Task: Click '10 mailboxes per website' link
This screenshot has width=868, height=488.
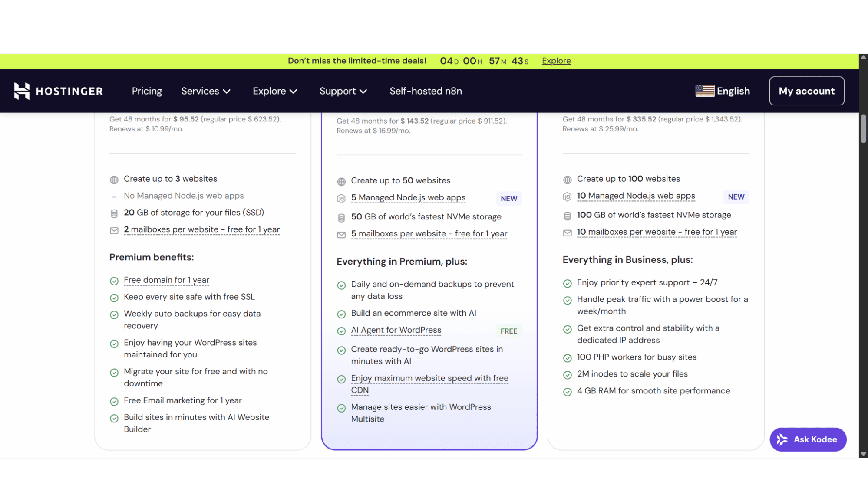Action: pos(657,232)
